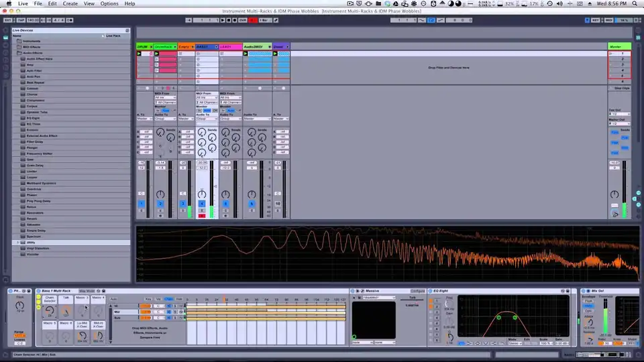This screenshot has width=644, height=362.
Task: Toggle track 4 record arm button
Action: tap(202, 215)
